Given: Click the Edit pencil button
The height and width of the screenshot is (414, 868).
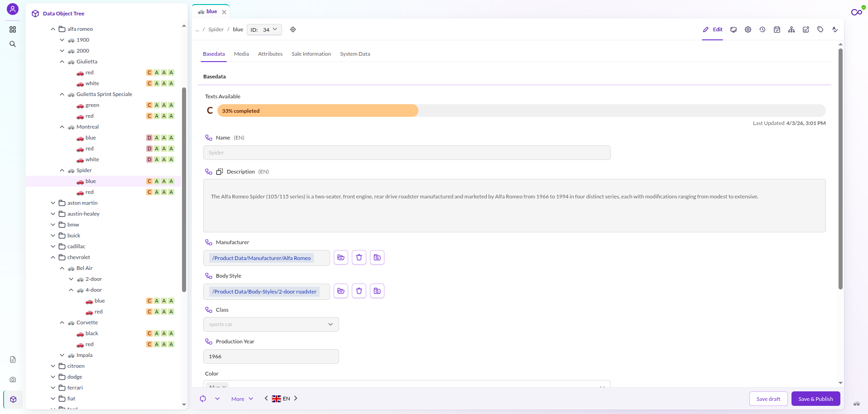Looking at the screenshot, I should click(x=713, y=29).
